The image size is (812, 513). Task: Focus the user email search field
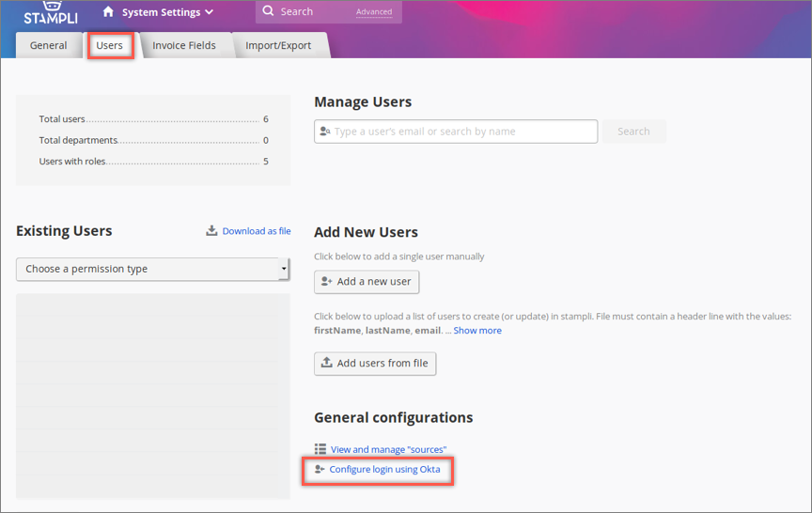click(461, 132)
